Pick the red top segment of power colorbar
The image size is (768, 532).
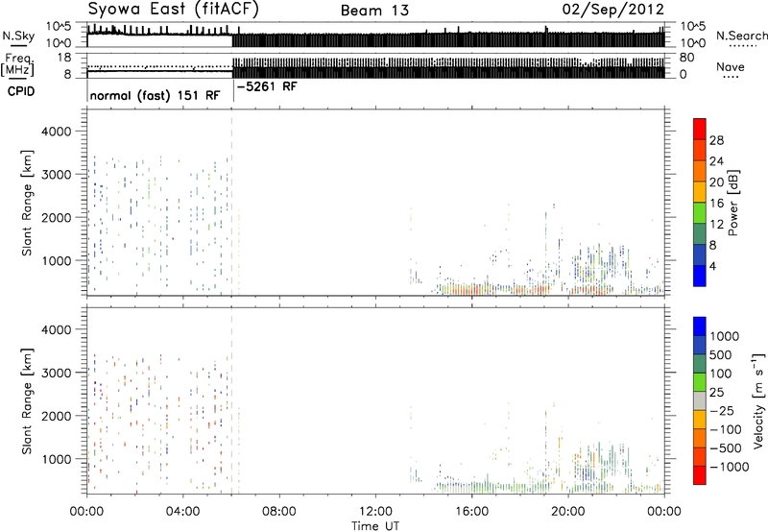pos(700,130)
